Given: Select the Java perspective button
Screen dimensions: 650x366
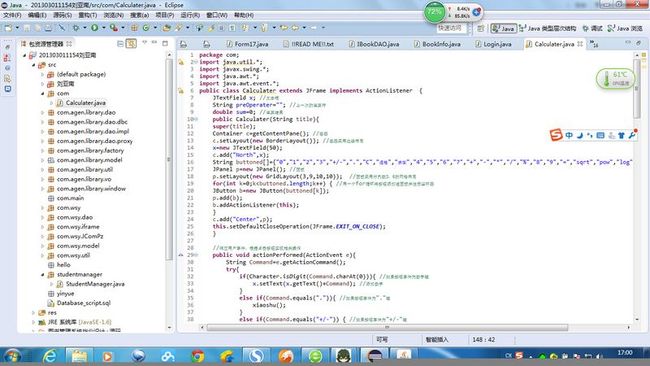Looking at the screenshot, I should point(503,28).
